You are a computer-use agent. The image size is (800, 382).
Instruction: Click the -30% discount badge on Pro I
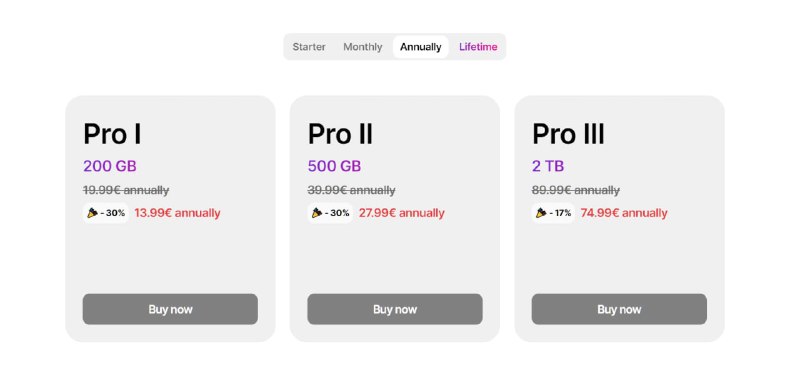[106, 213]
